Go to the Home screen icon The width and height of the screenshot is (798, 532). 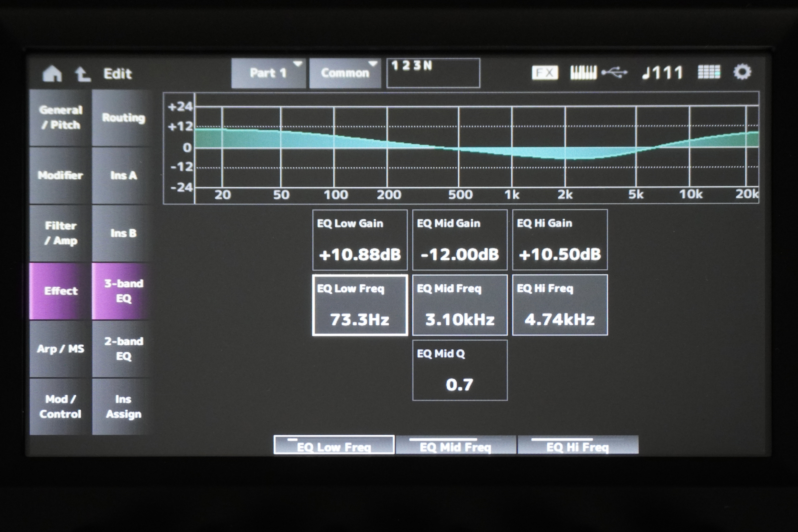click(52, 73)
